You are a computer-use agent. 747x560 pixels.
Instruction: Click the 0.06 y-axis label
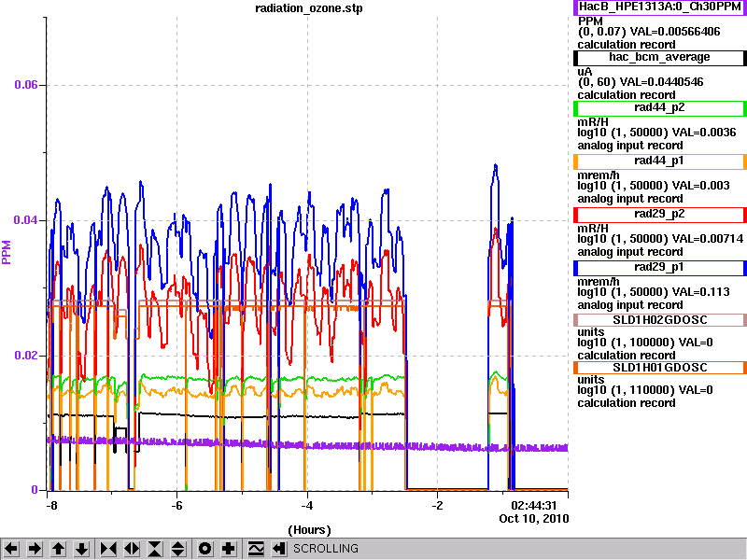[x=26, y=85]
